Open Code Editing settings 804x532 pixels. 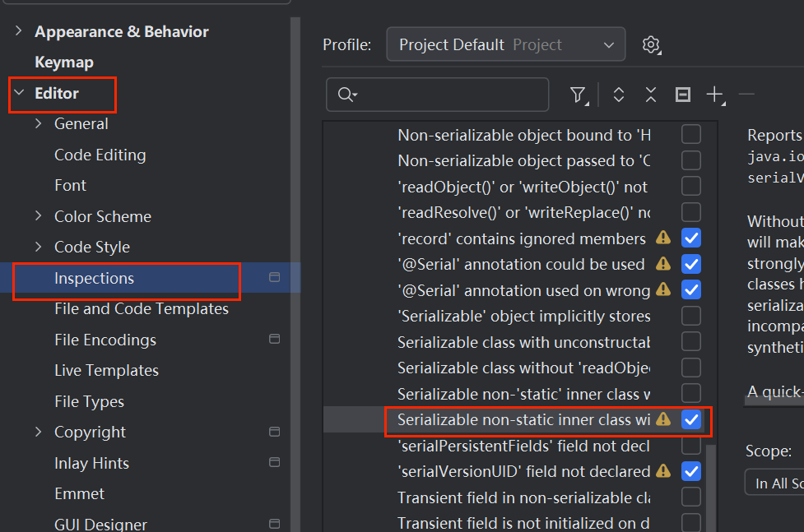click(x=100, y=155)
